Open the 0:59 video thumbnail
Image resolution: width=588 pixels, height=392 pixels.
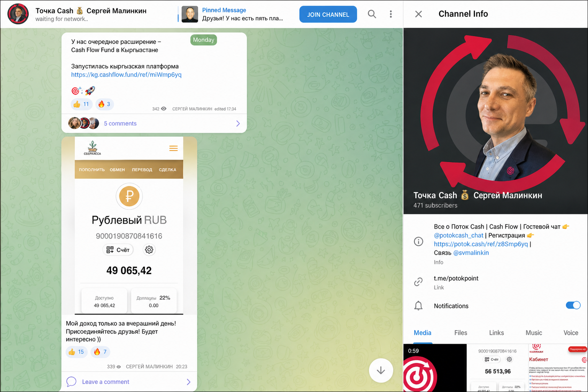tap(435, 368)
